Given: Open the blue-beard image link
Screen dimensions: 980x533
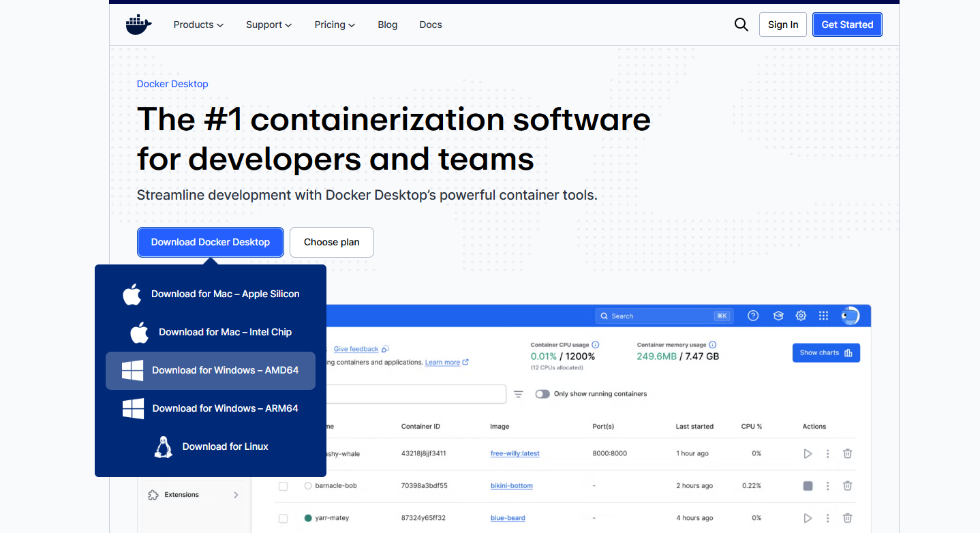Looking at the screenshot, I should 508,518.
